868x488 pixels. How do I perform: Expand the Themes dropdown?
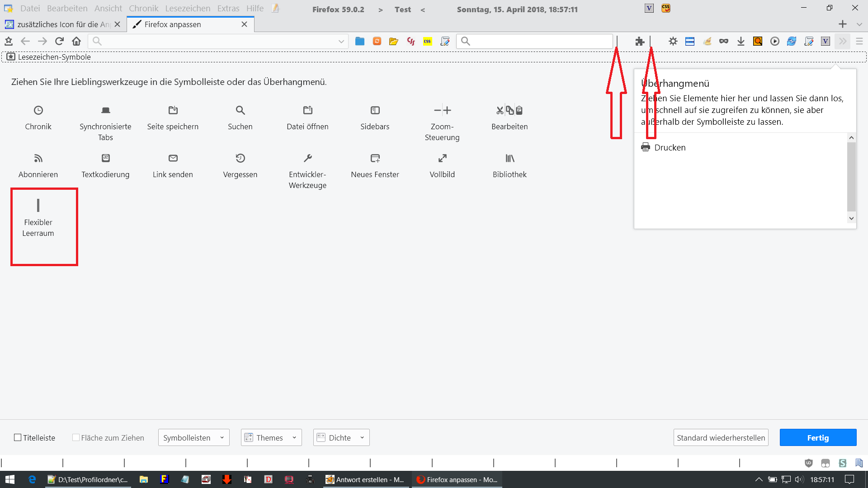pos(271,437)
